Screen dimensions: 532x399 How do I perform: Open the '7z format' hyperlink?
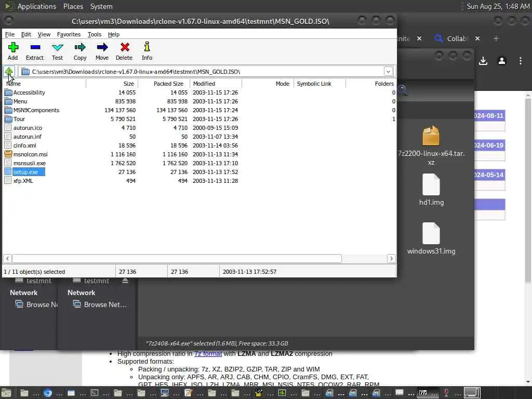(x=208, y=353)
